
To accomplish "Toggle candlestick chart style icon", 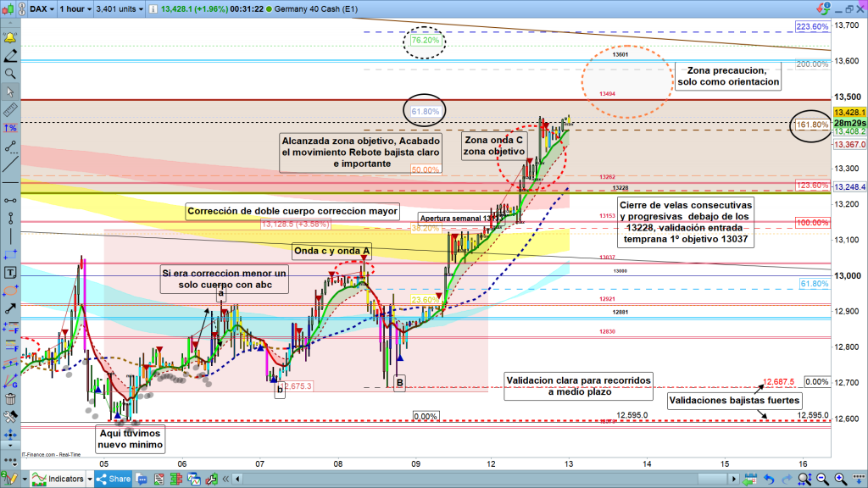I will pos(8,8).
